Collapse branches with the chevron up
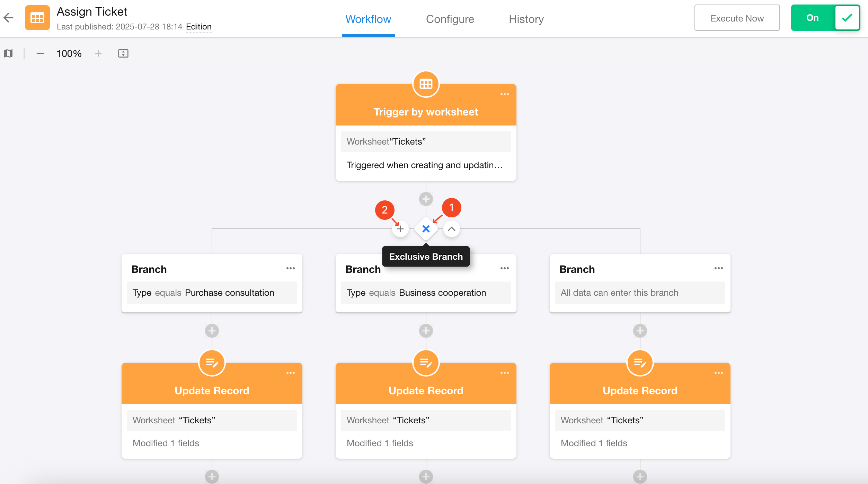 click(451, 229)
